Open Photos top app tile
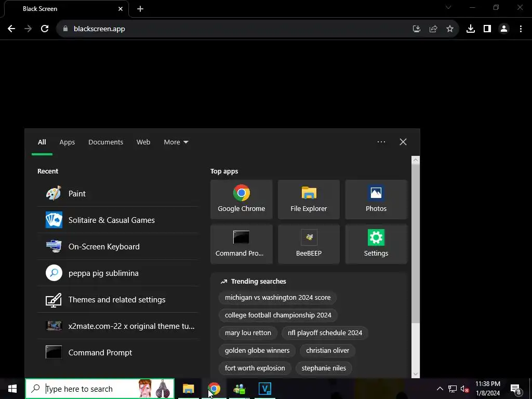The image size is (532, 399). click(376, 199)
